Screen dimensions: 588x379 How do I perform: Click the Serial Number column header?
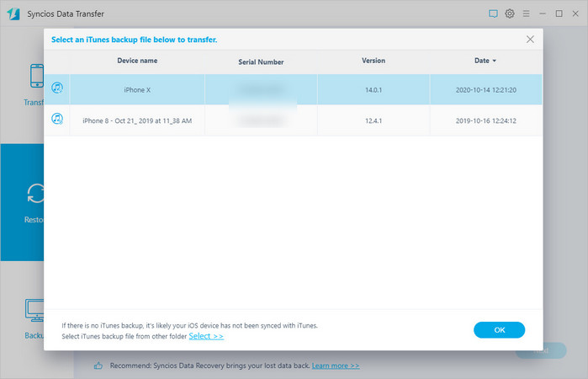tap(261, 62)
